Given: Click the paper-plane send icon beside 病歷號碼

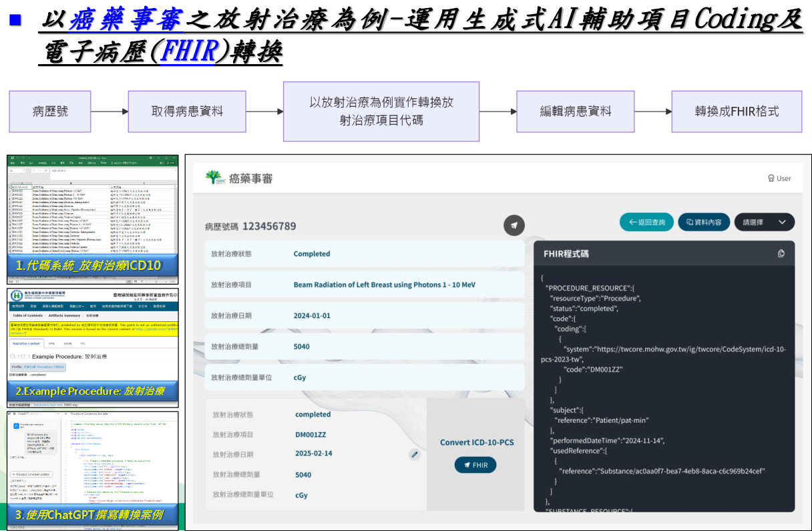Looking at the screenshot, I should pyautogui.click(x=514, y=226).
